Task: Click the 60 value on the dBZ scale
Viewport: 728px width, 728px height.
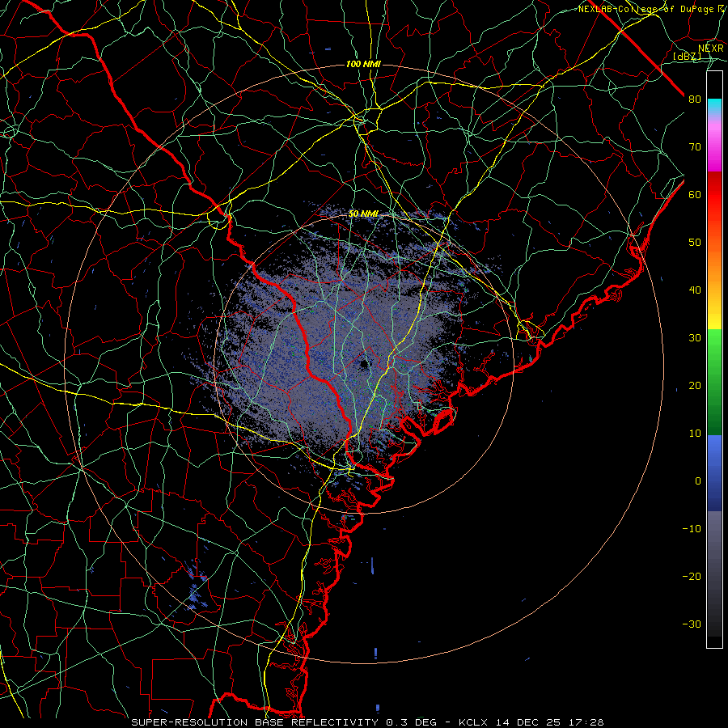Action: click(695, 195)
